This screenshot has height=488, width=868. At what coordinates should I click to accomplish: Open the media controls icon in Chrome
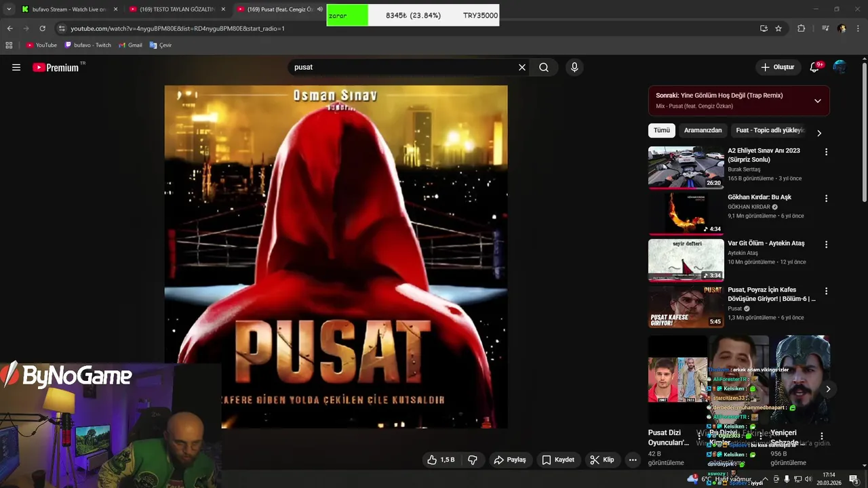point(825,28)
